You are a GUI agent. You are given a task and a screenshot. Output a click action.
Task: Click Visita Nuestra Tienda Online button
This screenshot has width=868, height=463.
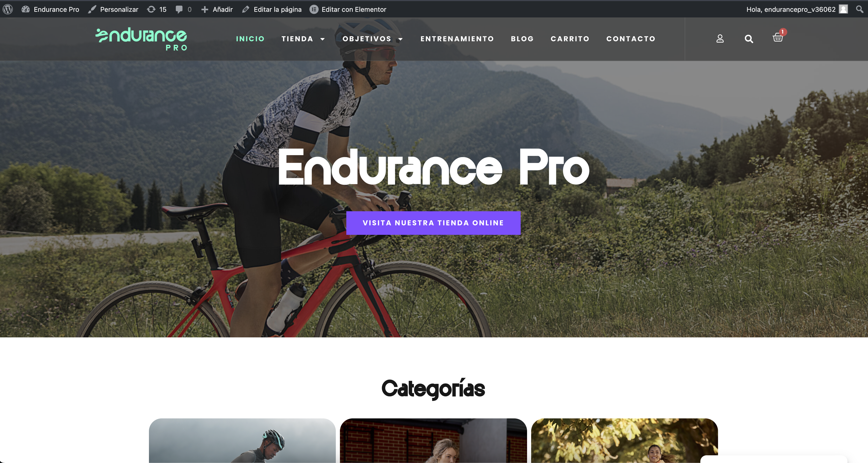pyautogui.click(x=433, y=223)
